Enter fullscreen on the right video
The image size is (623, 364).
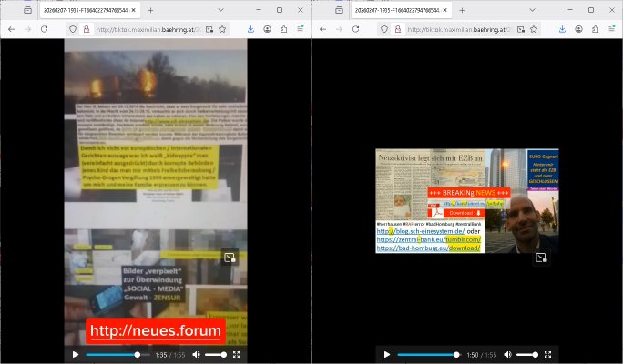(x=548, y=354)
